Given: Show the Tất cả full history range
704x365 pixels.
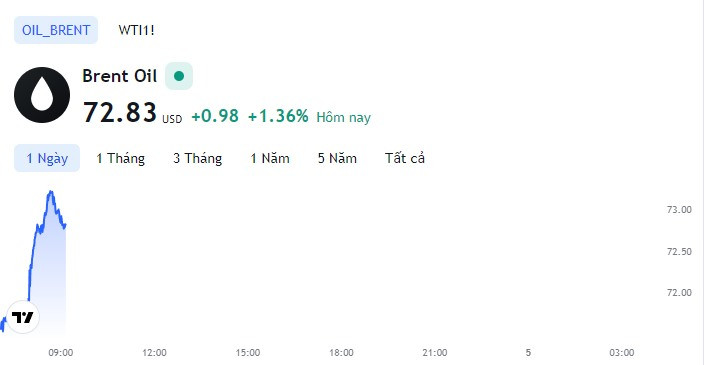Looking at the screenshot, I should (x=405, y=158).
